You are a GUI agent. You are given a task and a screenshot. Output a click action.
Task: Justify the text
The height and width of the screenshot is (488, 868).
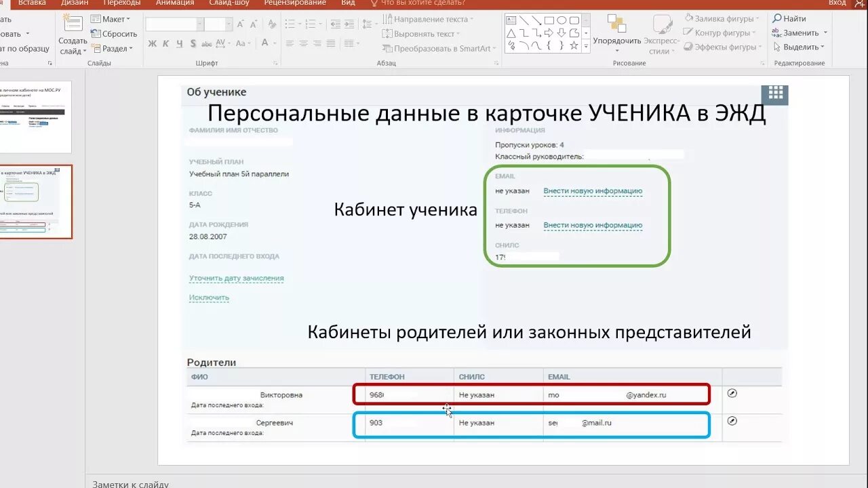click(x=331, y=43)
